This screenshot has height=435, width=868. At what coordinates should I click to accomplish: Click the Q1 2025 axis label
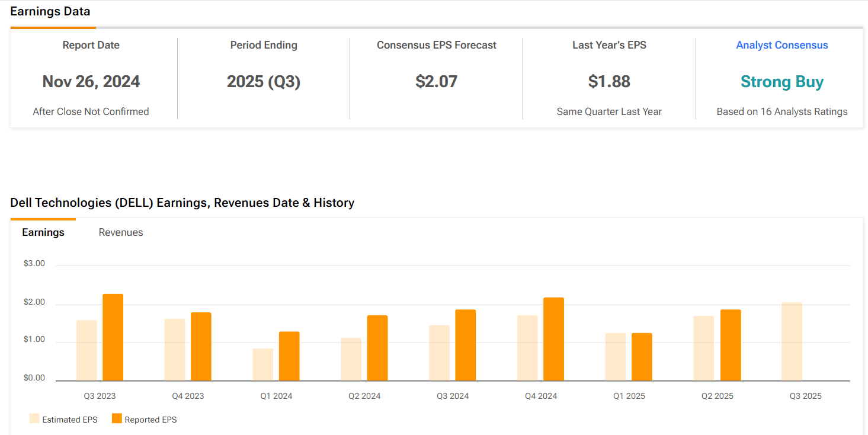pos(629,396)
